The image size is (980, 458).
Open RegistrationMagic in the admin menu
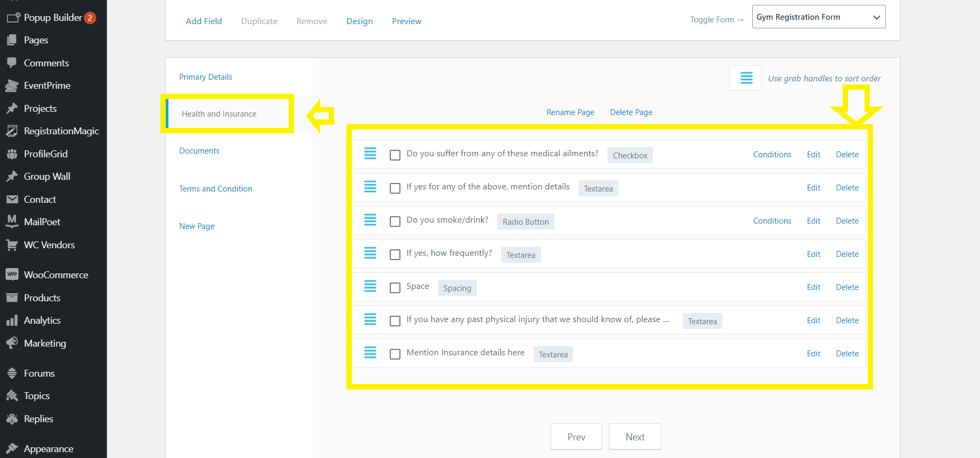[x=61, y=131]
